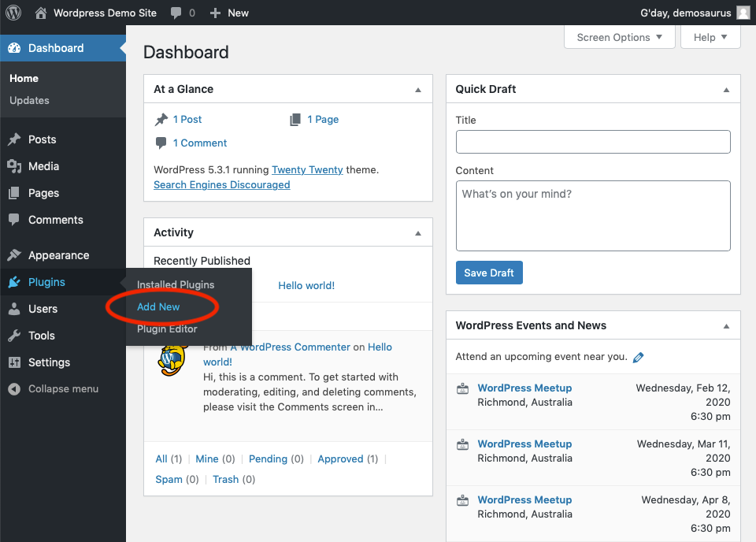Filter comments by Mine
The image size is (756, 542).
(207, 458)
